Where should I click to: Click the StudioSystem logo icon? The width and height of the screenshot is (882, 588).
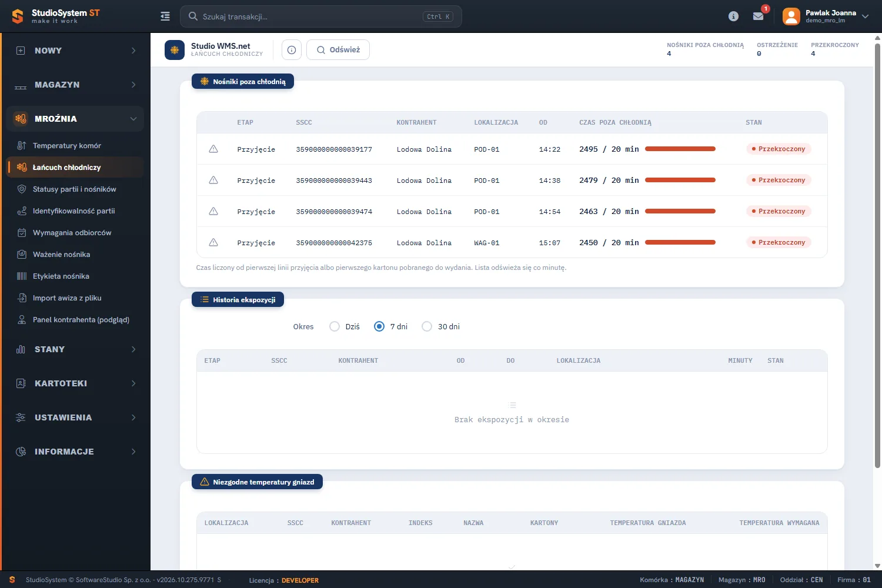point(18,16)
